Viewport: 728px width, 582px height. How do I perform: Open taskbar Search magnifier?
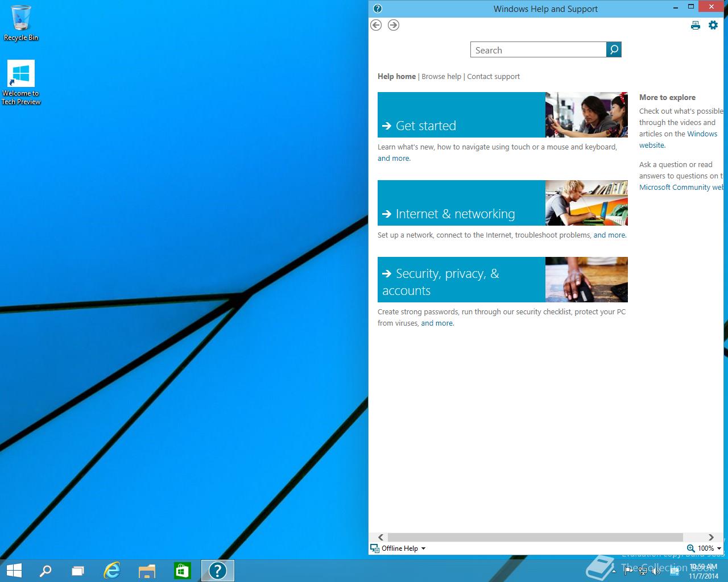click(x=45, y=571)
